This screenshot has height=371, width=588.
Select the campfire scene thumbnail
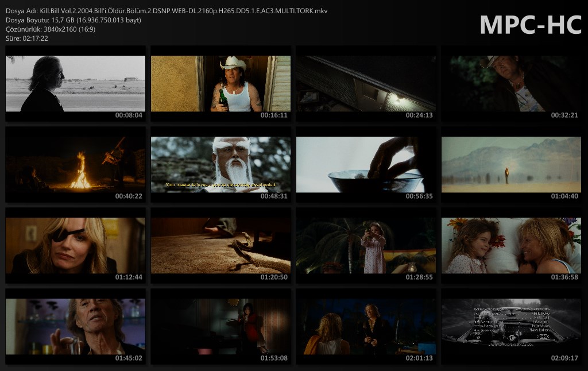tap(75, 164)
